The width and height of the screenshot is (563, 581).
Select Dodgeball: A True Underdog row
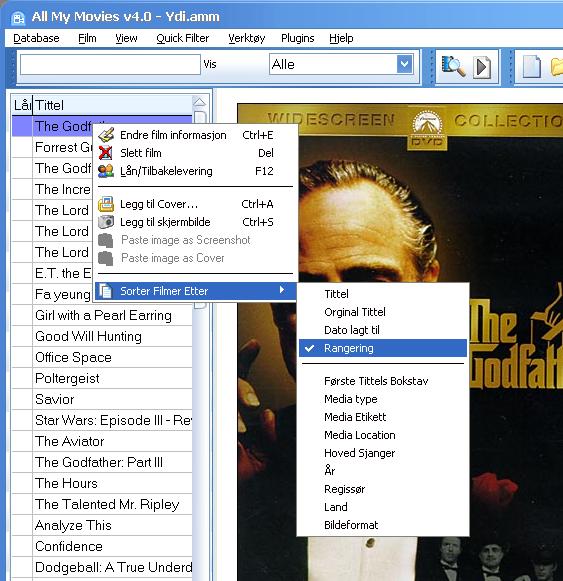[x=102, y=567]
